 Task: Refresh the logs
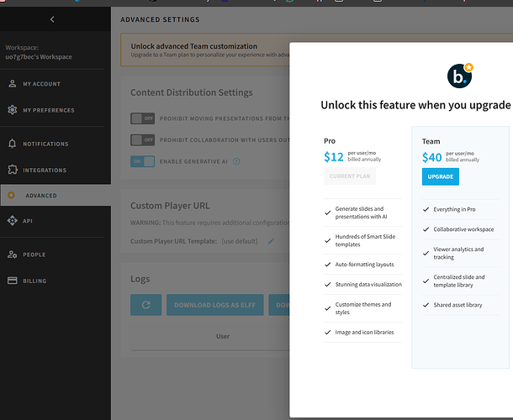[146, 305]
